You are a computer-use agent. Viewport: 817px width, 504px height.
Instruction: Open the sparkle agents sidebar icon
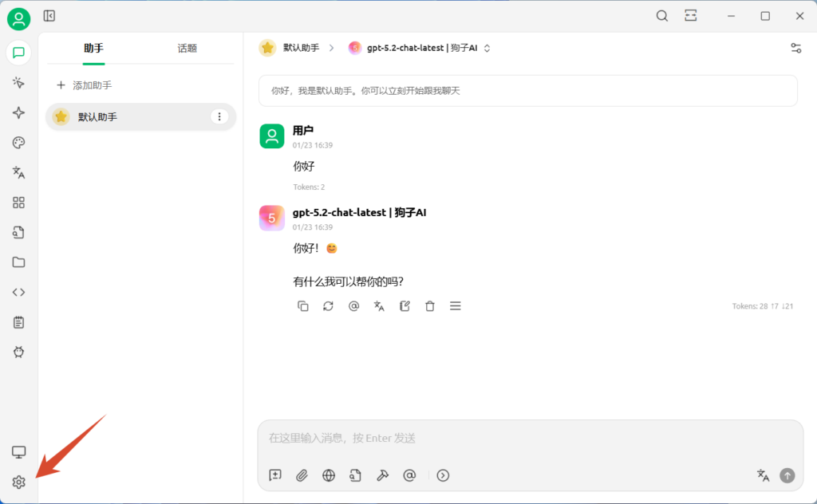(19, 113)
